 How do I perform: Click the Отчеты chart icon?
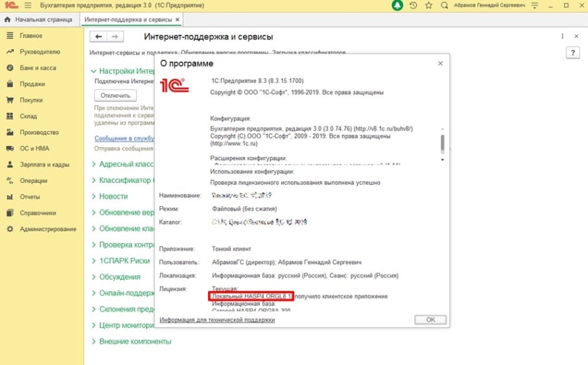(x=10, y=196)
